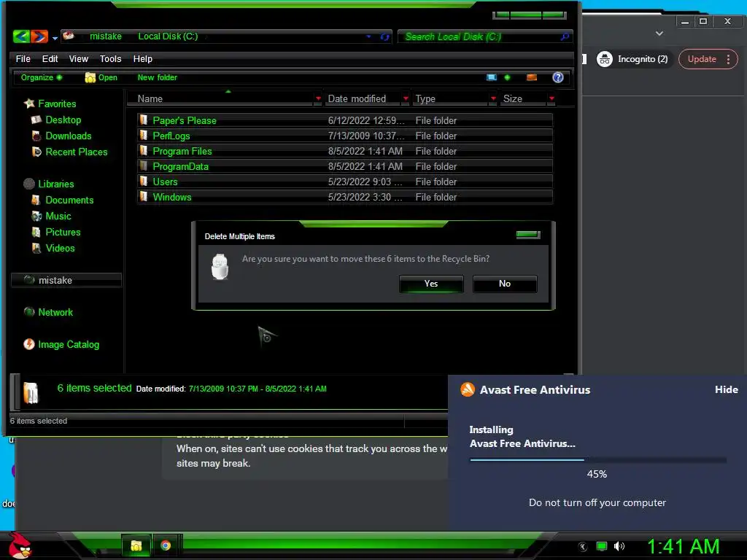747x560 pixels.
Task: Click the volume speaker tray icon
Action: (619, 546)
